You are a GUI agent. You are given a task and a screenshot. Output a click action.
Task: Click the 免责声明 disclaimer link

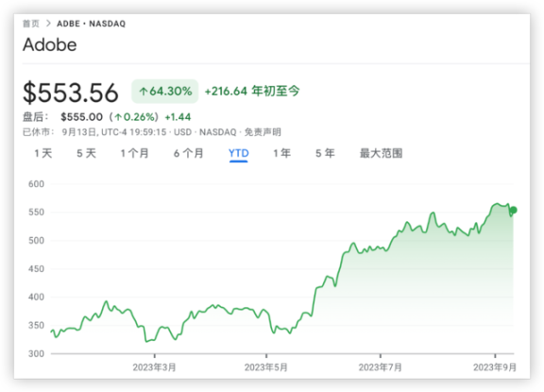[263, 132]
